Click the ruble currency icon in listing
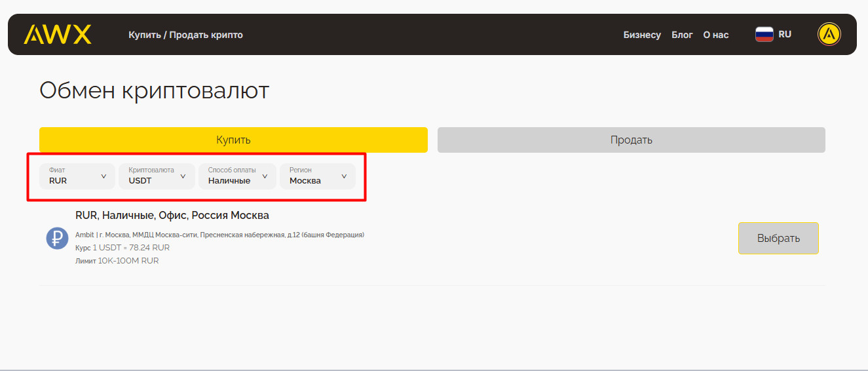868x371 pixels. tap(57, 237)
